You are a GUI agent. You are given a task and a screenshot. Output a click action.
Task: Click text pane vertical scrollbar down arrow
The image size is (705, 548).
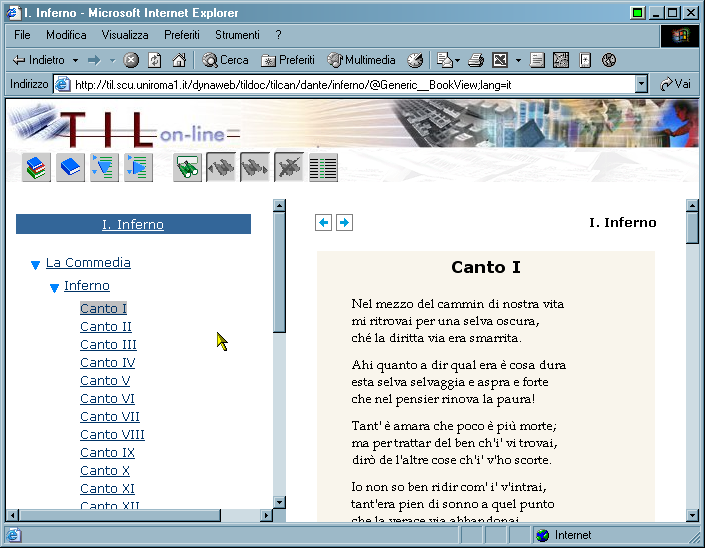(692, 515)
